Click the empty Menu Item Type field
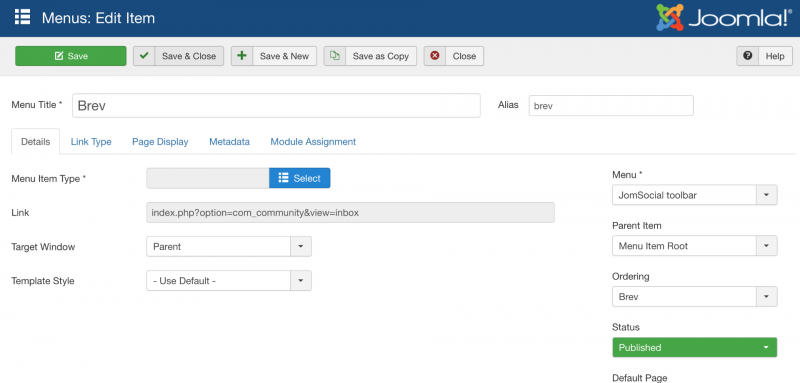 click(208, 178)
